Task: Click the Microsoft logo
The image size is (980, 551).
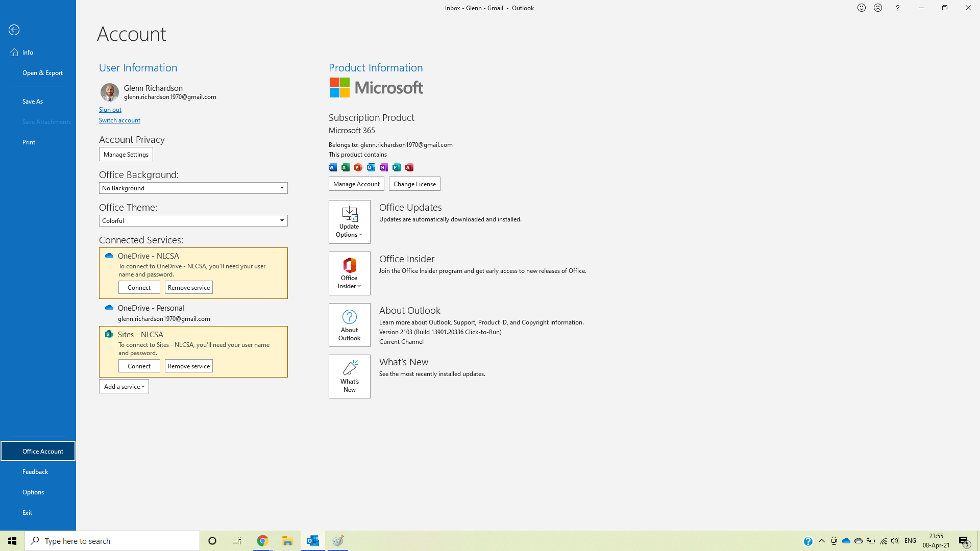Action: (376, 88)
